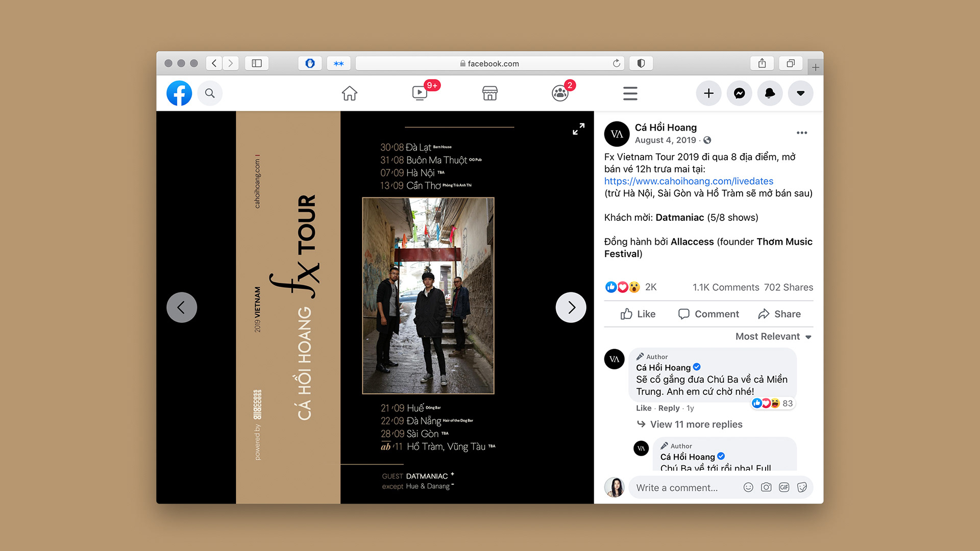This screenshot has width=980, height=551.
Task: Like the Fx Vietnam Tour post
Action: 638,314
